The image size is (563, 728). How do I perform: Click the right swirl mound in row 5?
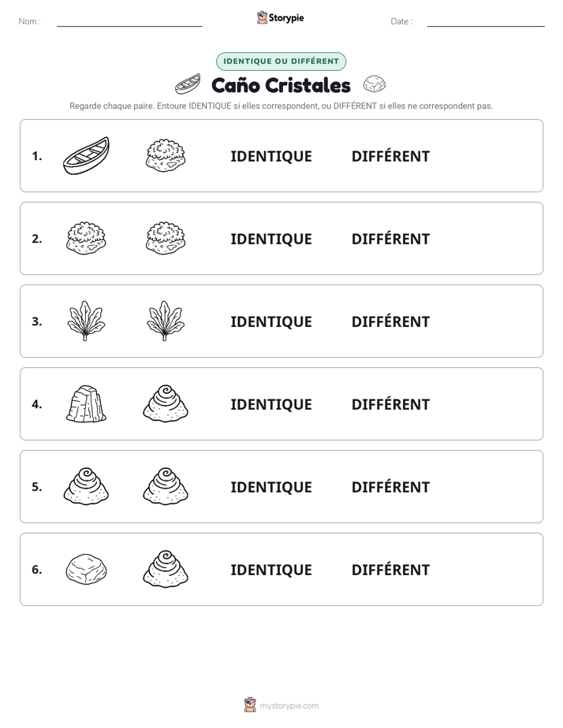click(x=166, y=486)
